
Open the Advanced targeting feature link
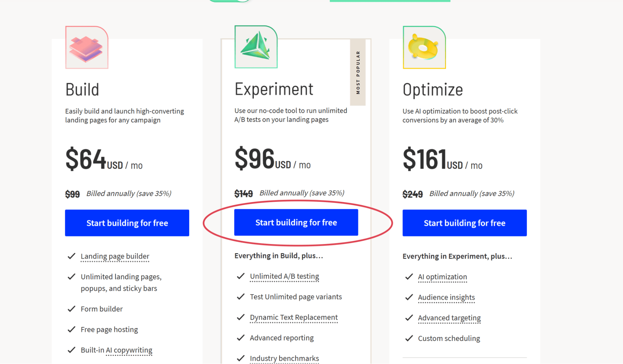point(449,318)
